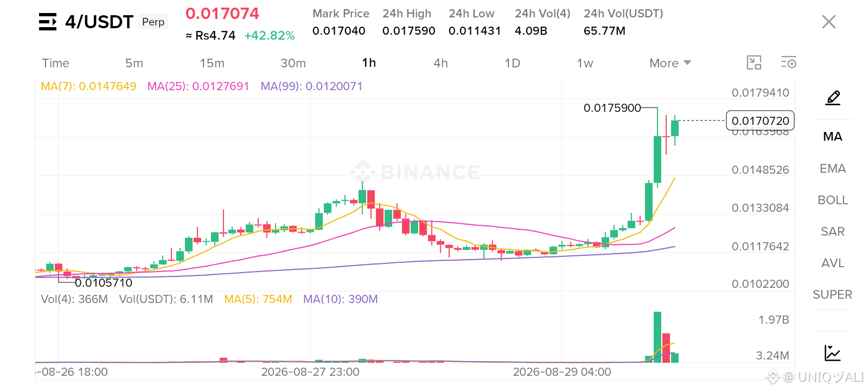Click the 0.0133084 price axis label
Image resolution: width=868 pixels, height=391 pixels.
[x=760, y=208]
